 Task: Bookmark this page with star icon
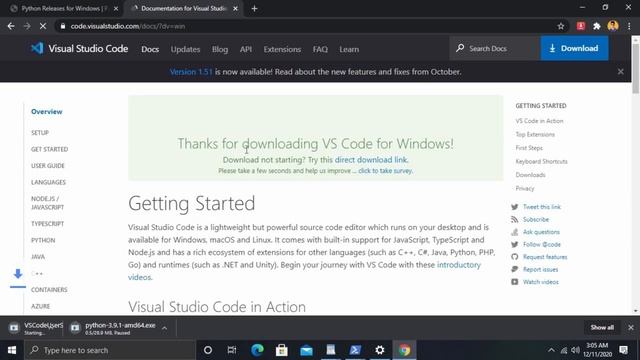(561, 26)
